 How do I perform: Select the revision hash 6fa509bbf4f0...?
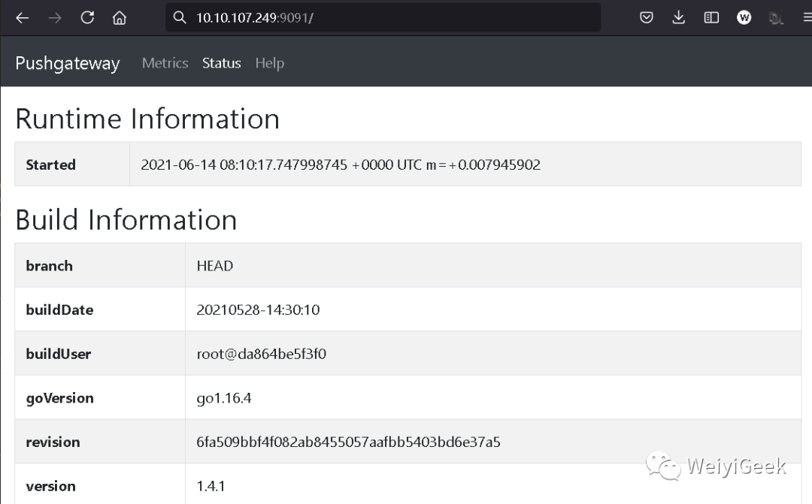[x=348, y=442]
